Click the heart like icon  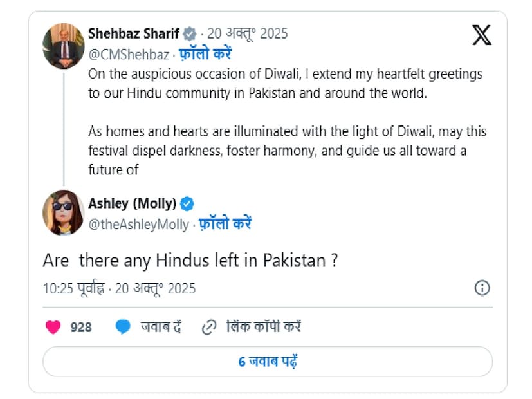point(53,327)
